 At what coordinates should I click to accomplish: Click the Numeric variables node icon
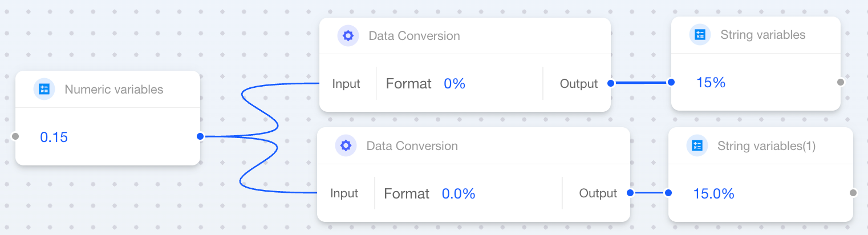pos(44,90)
